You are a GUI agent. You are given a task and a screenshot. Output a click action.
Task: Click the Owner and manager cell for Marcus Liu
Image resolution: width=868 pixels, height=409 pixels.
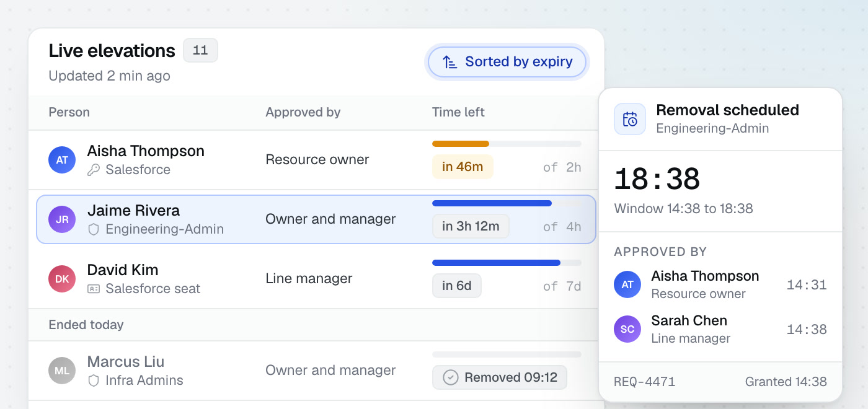point(330,371)
